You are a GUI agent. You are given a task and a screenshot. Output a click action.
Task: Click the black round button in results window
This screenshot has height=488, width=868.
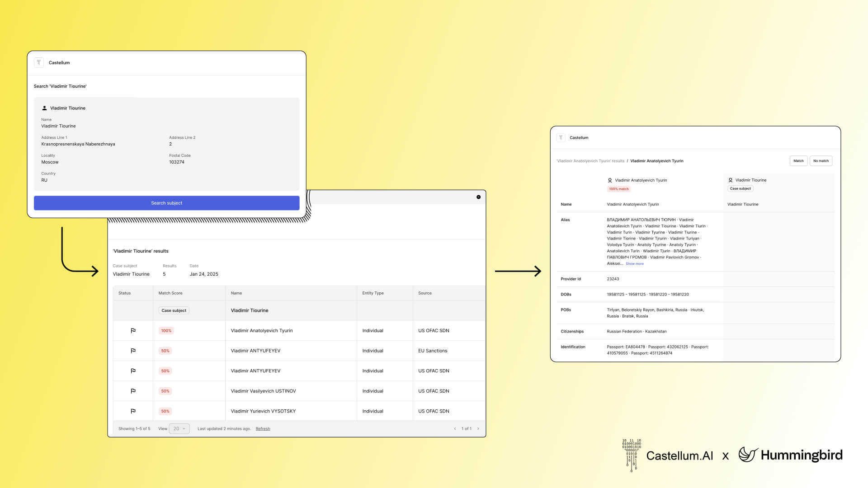tap(478, 197)
